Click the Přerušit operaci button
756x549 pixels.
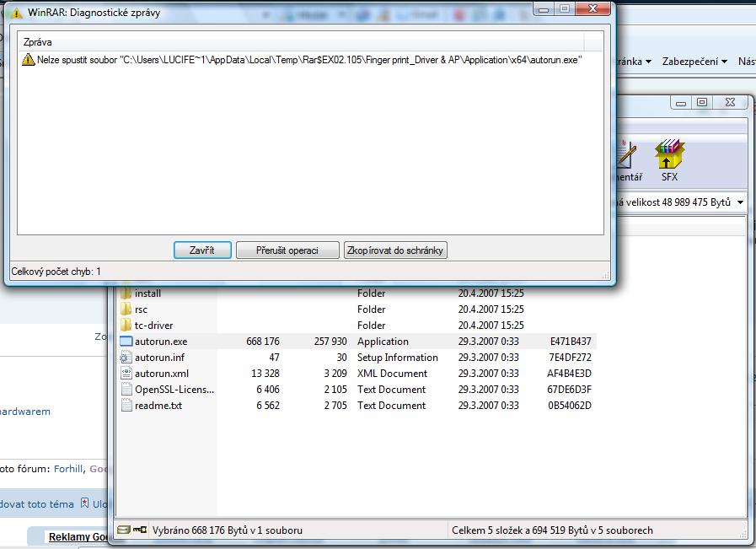point(287,250)
